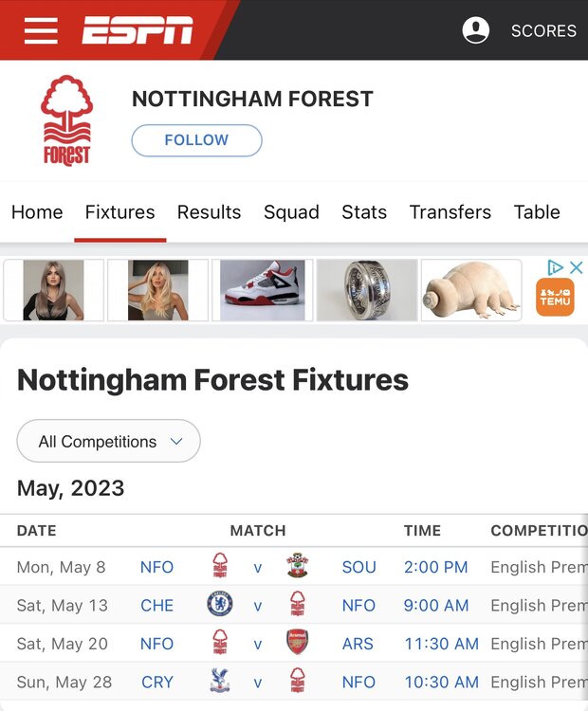Switch to the Results tab
The image size is (588, 711).
click(x=209, y=212)
